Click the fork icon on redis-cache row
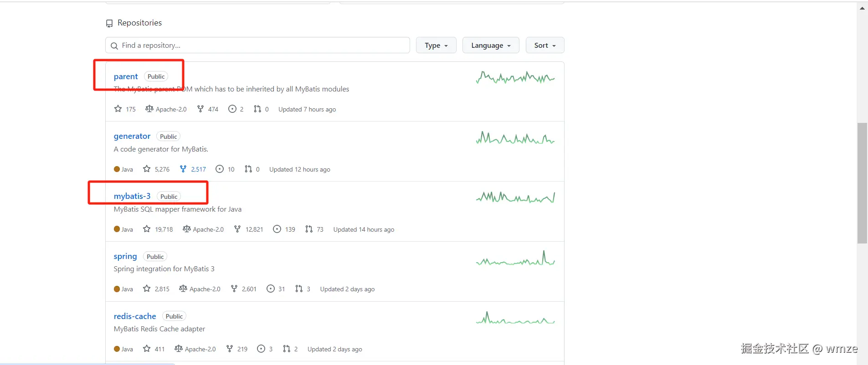 tap(230, 349)
